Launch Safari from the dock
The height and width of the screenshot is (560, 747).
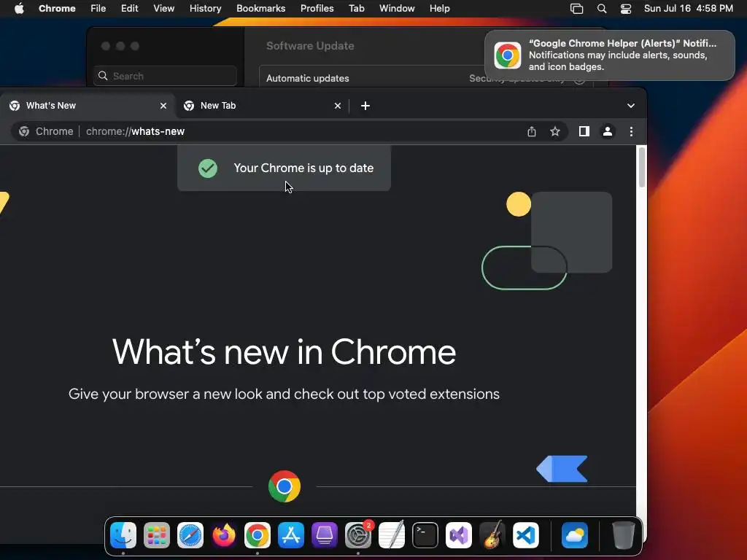coord(190,535)
